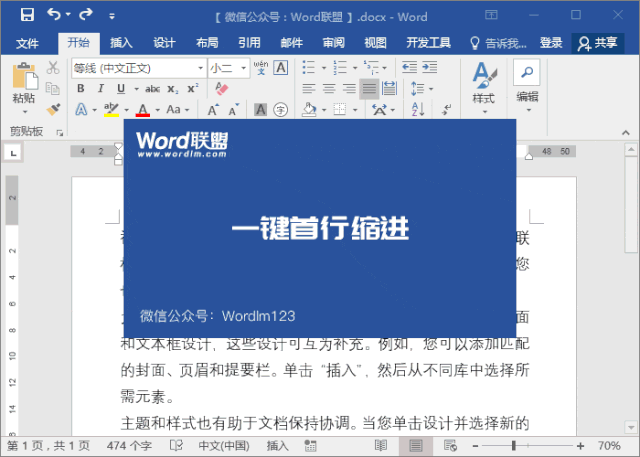Click the 中文(中国) language indicator
Screen dimensions: 640x457
pos(224,446)
